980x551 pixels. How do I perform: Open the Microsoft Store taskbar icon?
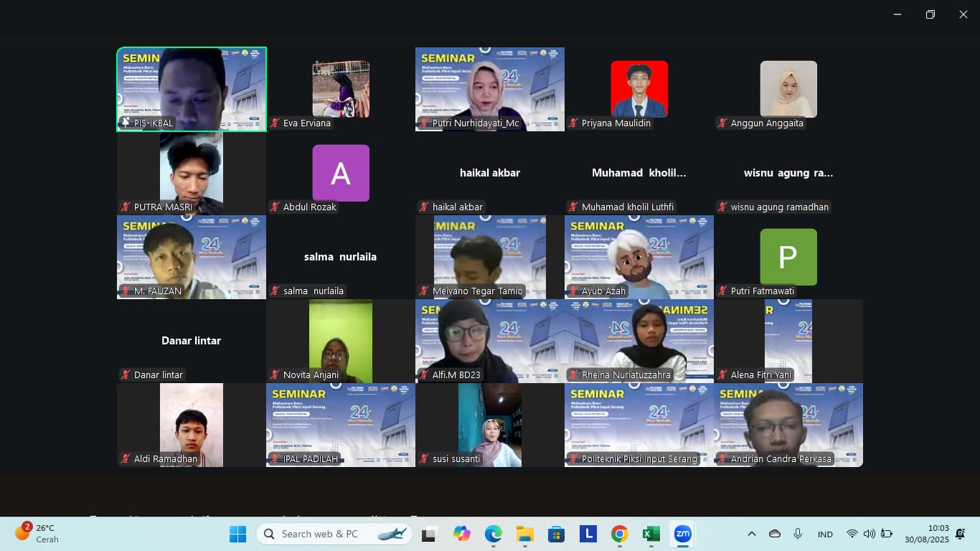pos(557,534)
